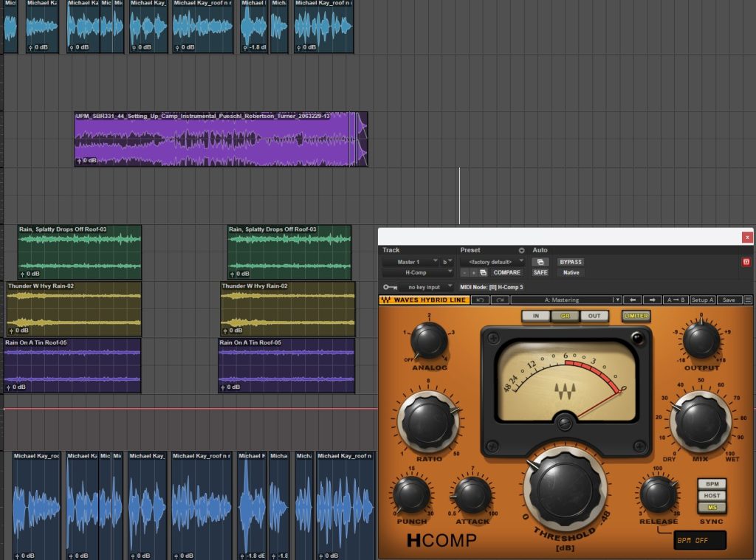The image size is (756, 560).
Task: Click the clip gain fader icon on left Thunder clip
Action: (x=12, y=331)
